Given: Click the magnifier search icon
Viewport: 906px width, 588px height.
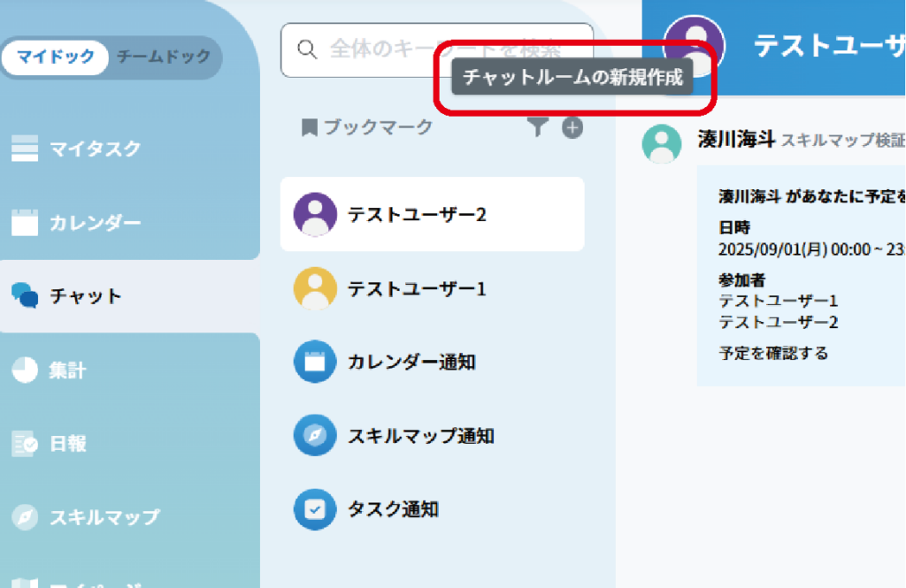Looking at the screenshot, I should 307,50.
